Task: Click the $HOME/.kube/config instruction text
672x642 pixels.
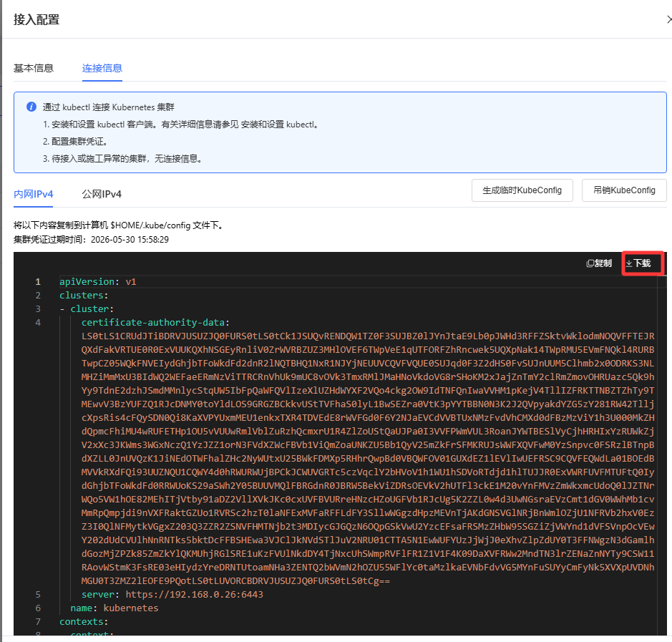Action: point(119,225)
